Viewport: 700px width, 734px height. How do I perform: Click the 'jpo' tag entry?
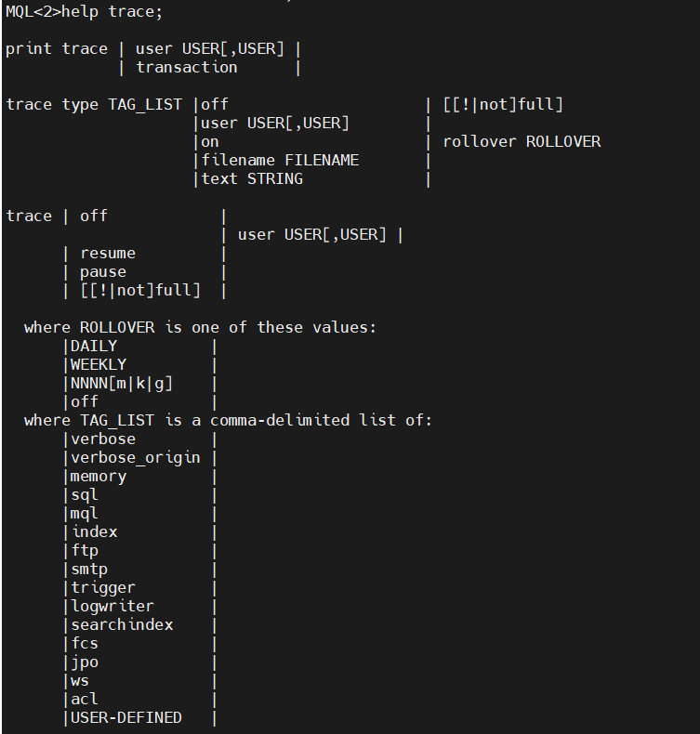click(85, 662)
